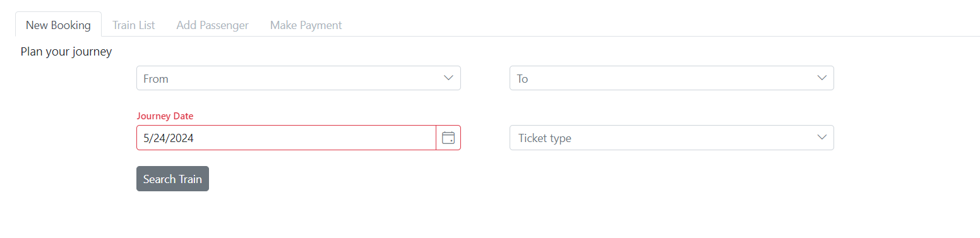Focus the Journey Date input field
The width and height of the screenshot is (980, 238).
tap(286, 138)
